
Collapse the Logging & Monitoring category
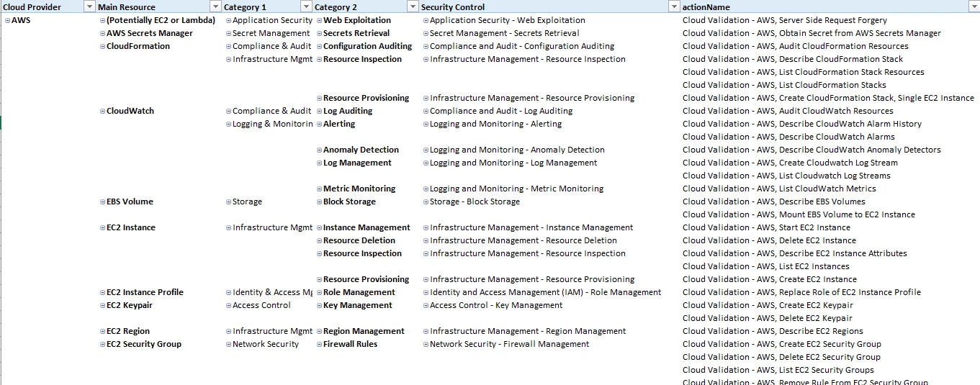click(x=228, y=124)
